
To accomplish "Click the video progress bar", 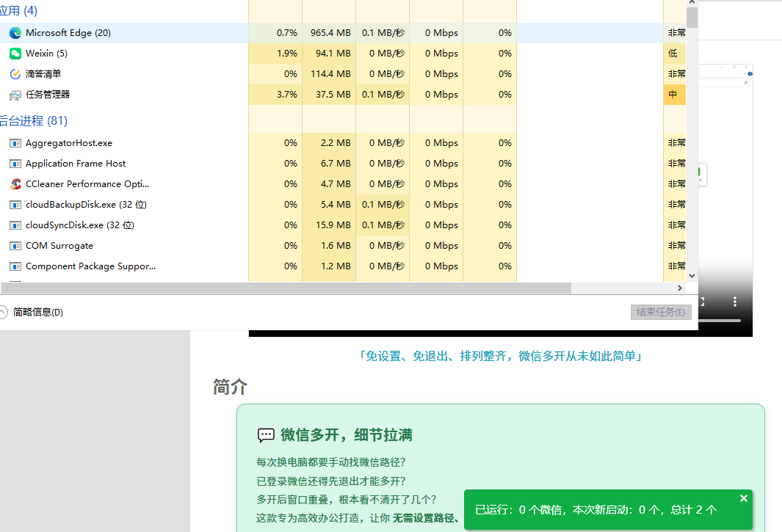I will [x=720, y=321].
